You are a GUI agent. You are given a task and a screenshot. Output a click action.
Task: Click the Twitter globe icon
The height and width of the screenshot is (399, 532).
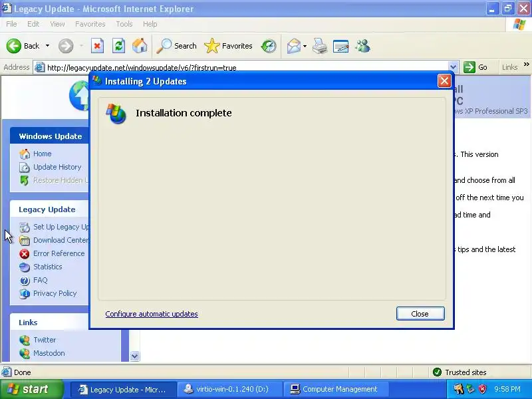pyautogui.click(x=25, y=340)
